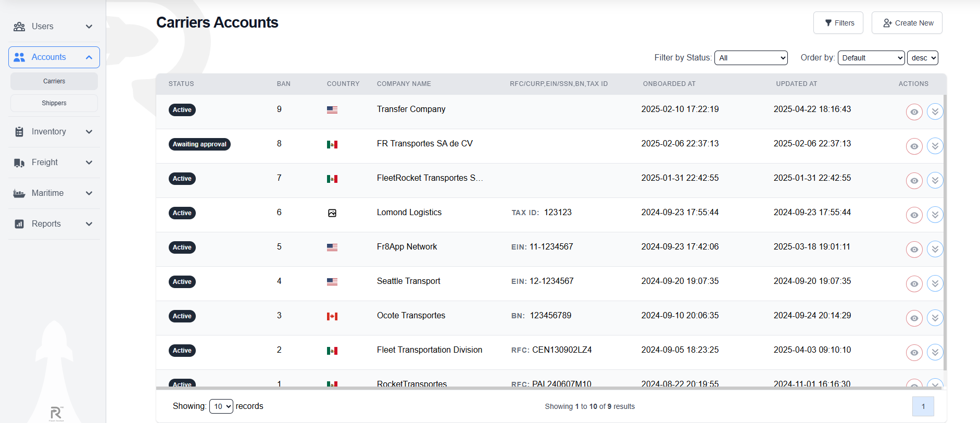View Seattle Transport eye icon
This screenshot has width=980, height=423.
[914, 284]
